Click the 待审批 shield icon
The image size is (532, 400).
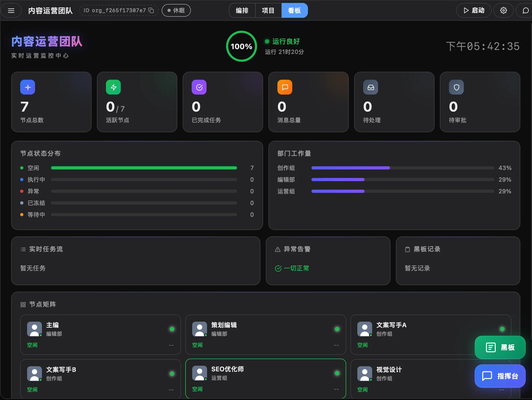[x=456, y=87]
